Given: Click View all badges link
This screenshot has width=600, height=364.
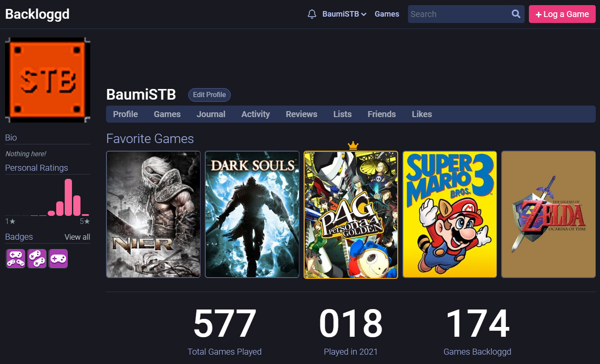Looking at the screenshot, I should coord(78,237).
